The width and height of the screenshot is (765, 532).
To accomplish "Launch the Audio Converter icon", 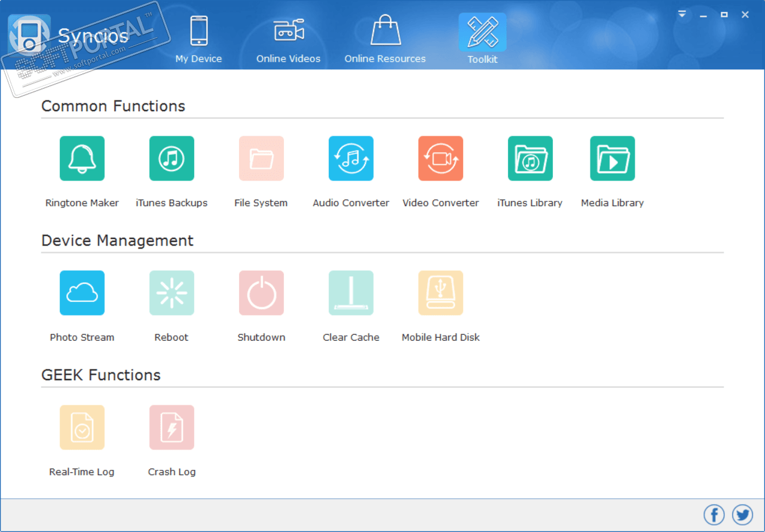I will point(351,158).
